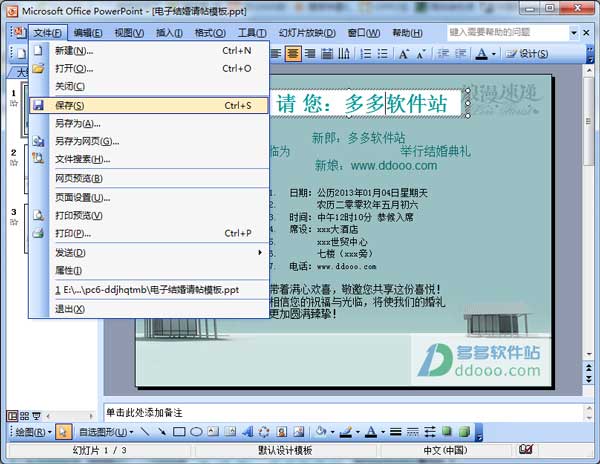The width and height of the screenshot is (600, 464).
Task: Click the change text direction icon
Action: click(344, 54)
